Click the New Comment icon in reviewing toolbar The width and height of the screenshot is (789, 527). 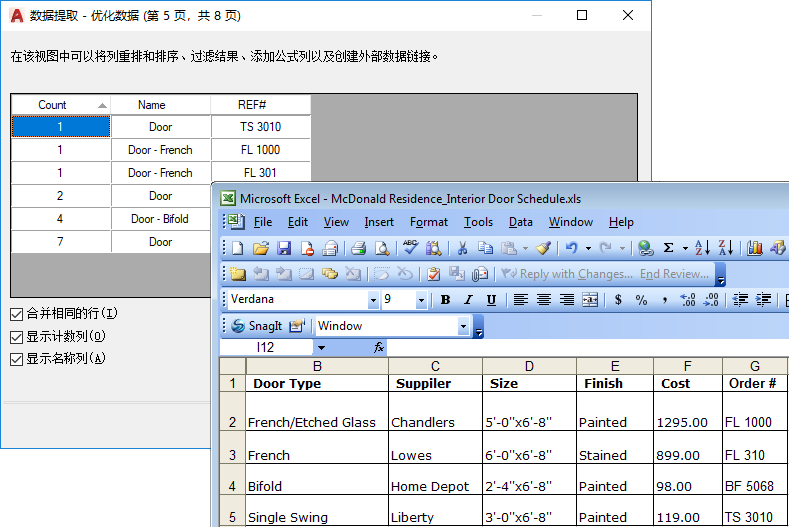click(238, 273)
